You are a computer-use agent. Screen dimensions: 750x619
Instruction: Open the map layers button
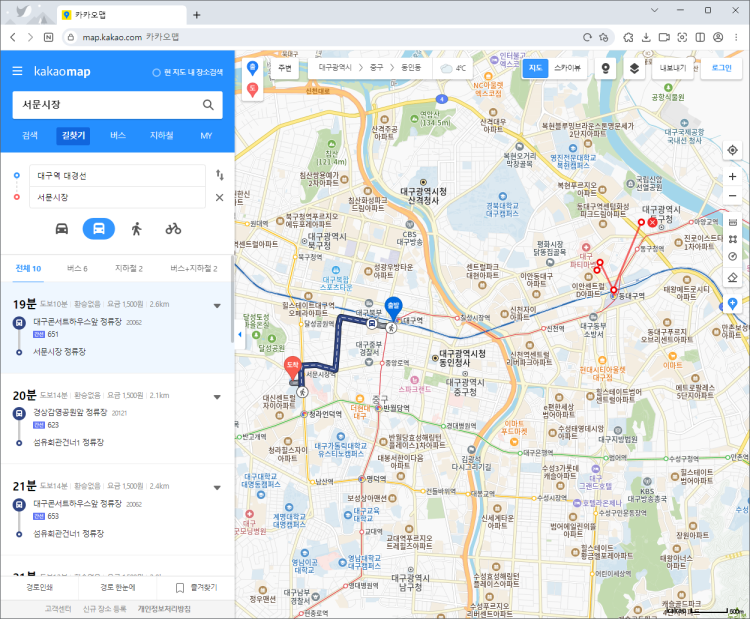634,68
